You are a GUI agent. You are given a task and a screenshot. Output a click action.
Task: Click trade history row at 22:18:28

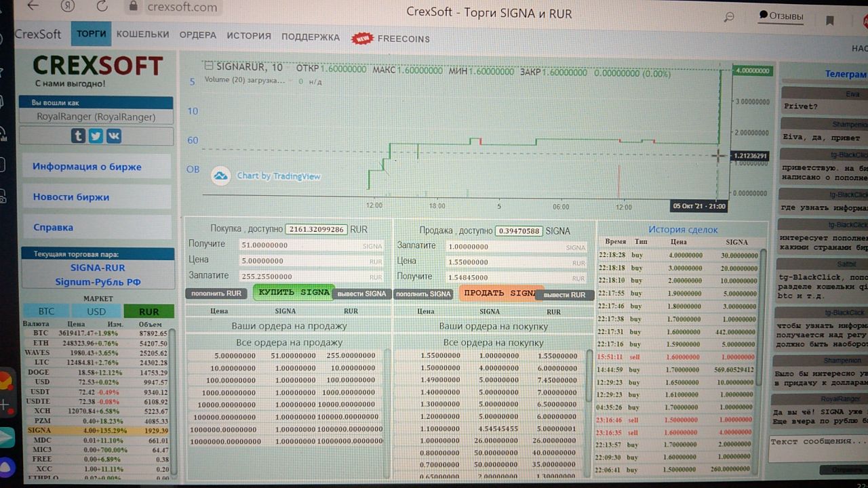(x=678, y=256)
